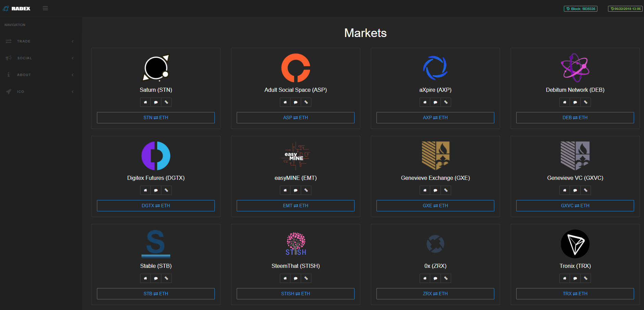Click the chain link icon under 0x (ZRX)
644x310 pixels.
tap(446, 278)
